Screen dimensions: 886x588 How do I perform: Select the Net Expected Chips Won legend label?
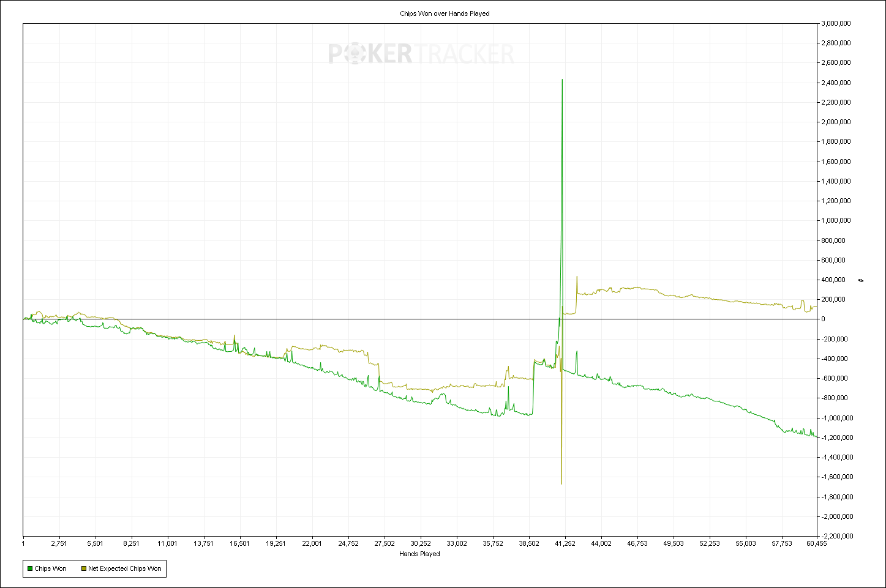pos(125,568)
